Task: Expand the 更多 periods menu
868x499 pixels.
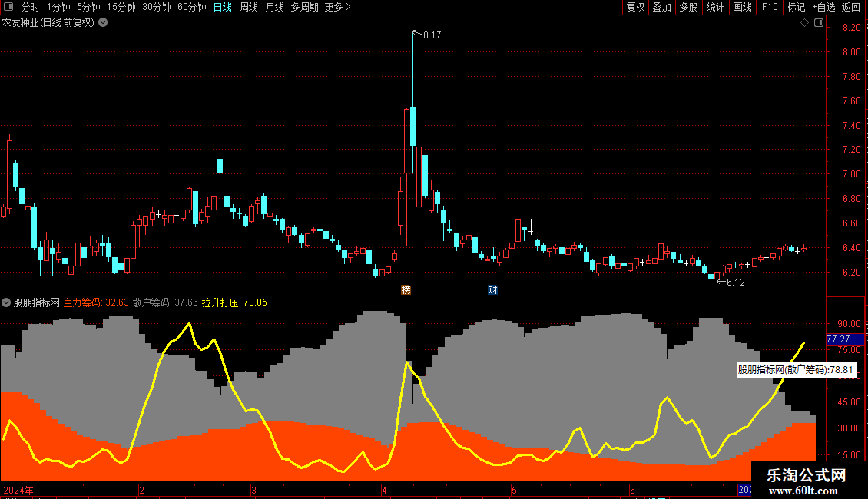Action: [x=338, y=7]
